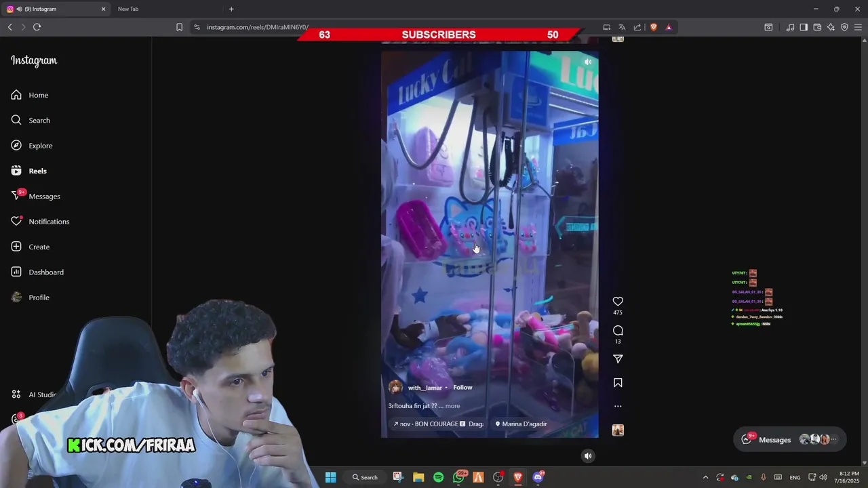
Task: Open Instagram Home in sidebar
Action: coord(30,95)
